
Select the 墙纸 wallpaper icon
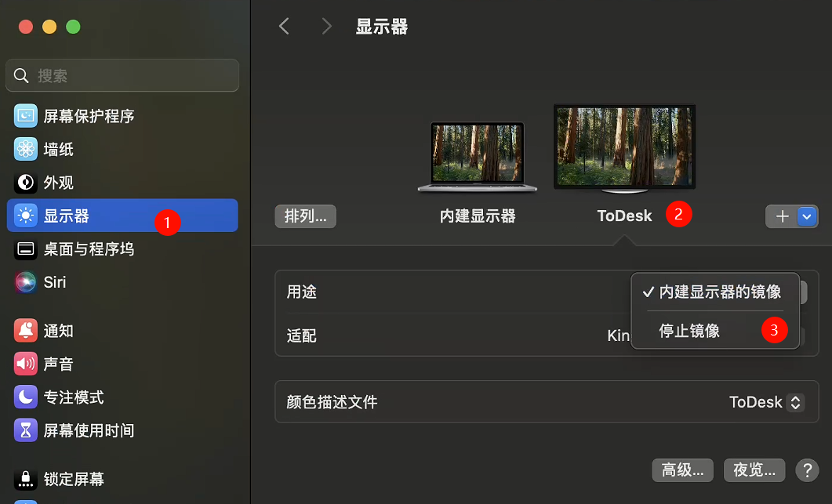26,149
